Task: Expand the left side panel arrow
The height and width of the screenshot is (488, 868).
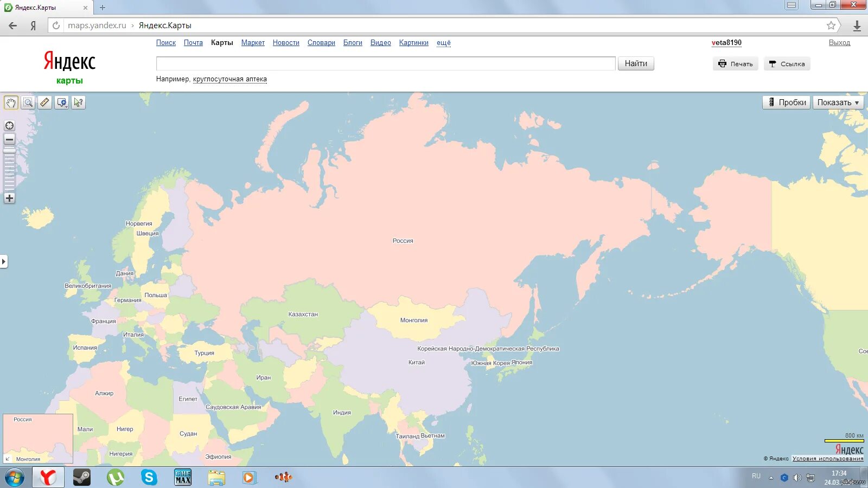Action: point(4,261)
